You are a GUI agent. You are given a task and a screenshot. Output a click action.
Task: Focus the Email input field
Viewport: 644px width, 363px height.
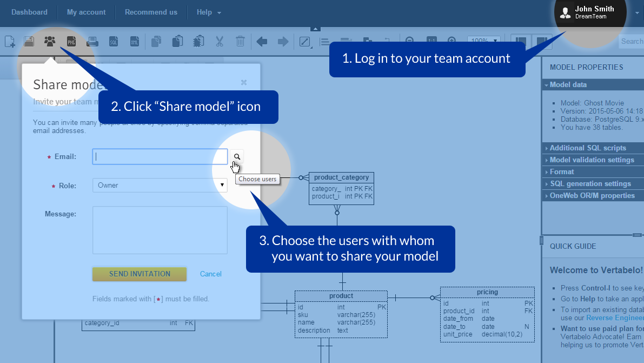pyautogui.click(x=160, y=157)
